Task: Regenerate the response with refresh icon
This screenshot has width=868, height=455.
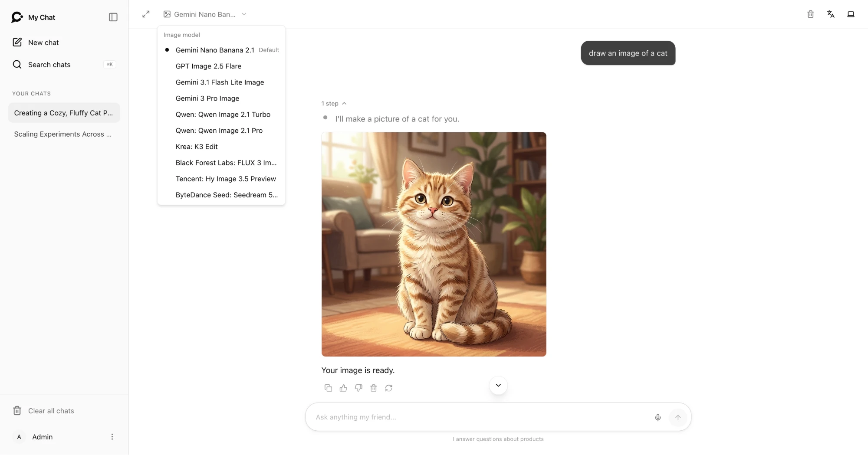Action: pyautogui.click(x=389, y=388)
